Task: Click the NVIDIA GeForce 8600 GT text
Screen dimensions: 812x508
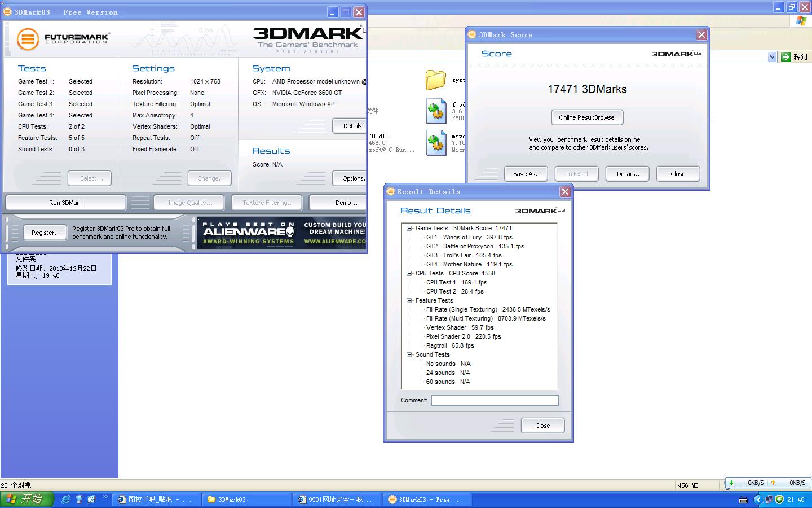Action: [x=307, y=93]
